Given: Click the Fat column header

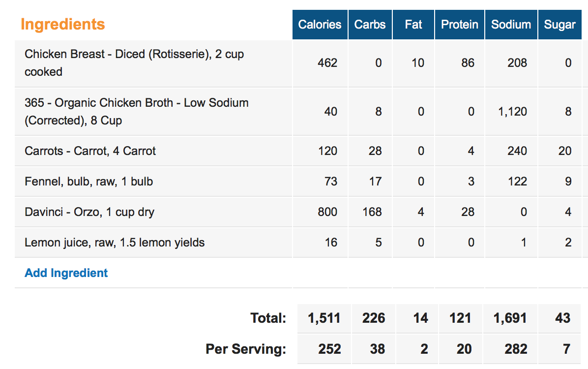Looking at the screenshot, I should point(413,25).
